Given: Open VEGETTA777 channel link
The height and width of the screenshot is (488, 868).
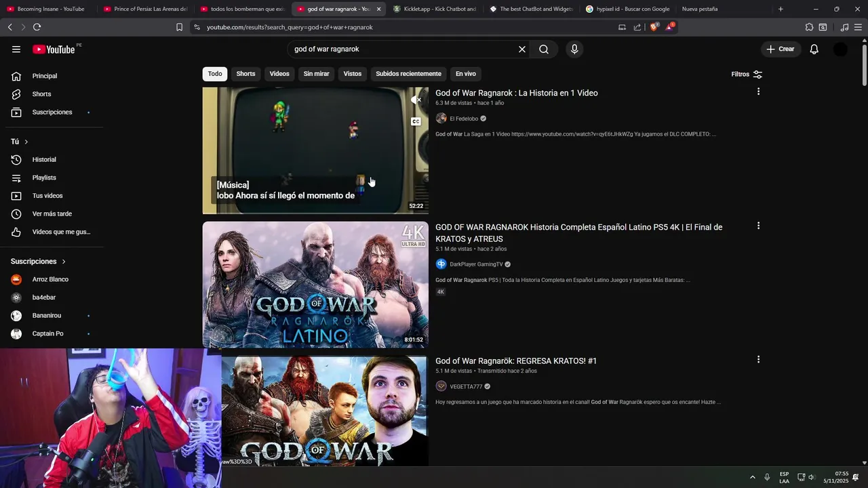Looking at the screenshot, I should tap(466, 386).
